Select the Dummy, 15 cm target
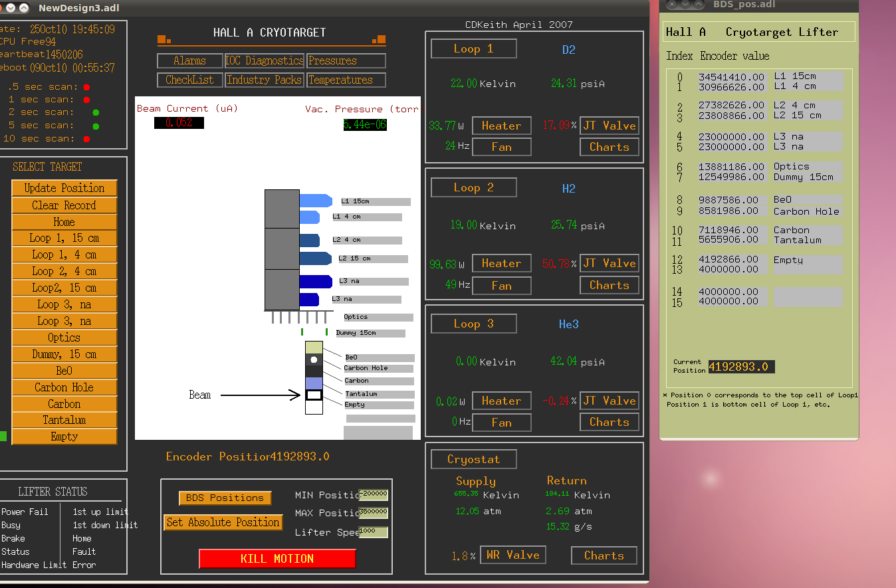 click(64, 354)
